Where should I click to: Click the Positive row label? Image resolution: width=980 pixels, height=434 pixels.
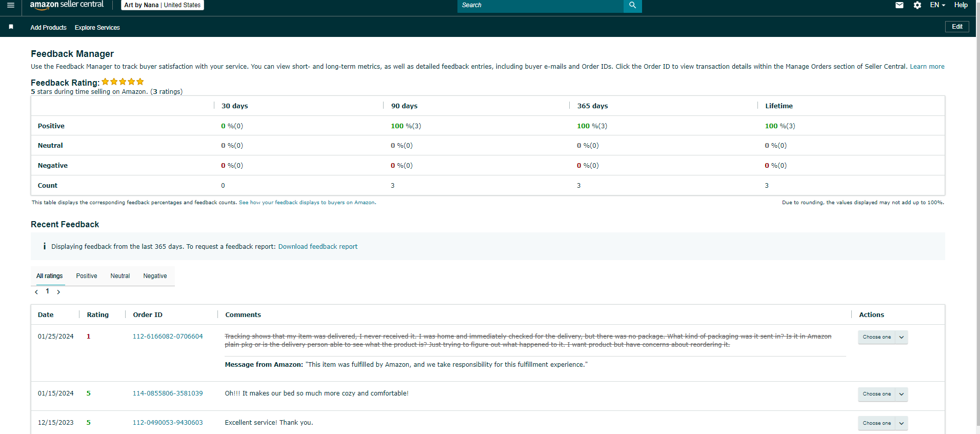pyautogui.click(x=51, y=126)
